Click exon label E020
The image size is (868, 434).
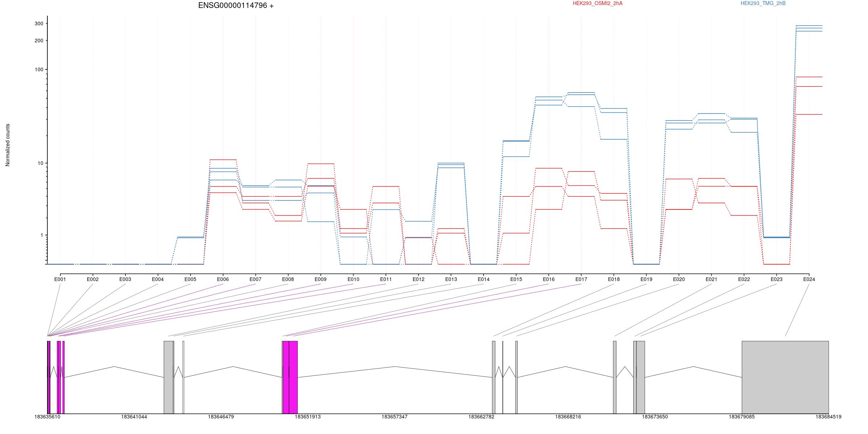(679, 279)
